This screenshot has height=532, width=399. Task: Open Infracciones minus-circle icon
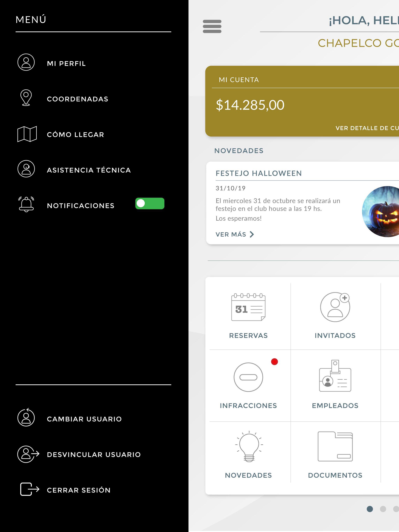248,377
